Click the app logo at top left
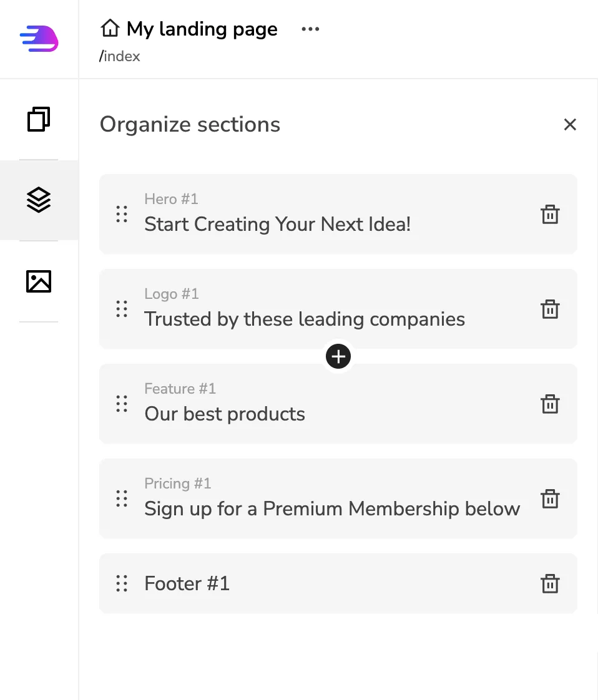Viewport: 598px width, 700px height. 39,39
